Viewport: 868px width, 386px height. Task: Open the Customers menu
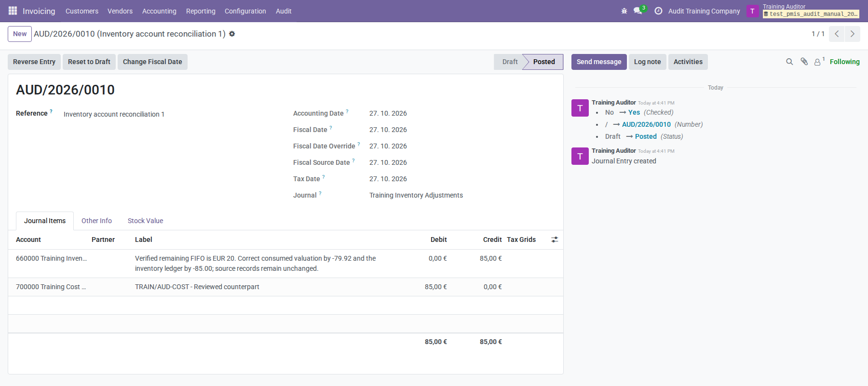tap(82, 11)
